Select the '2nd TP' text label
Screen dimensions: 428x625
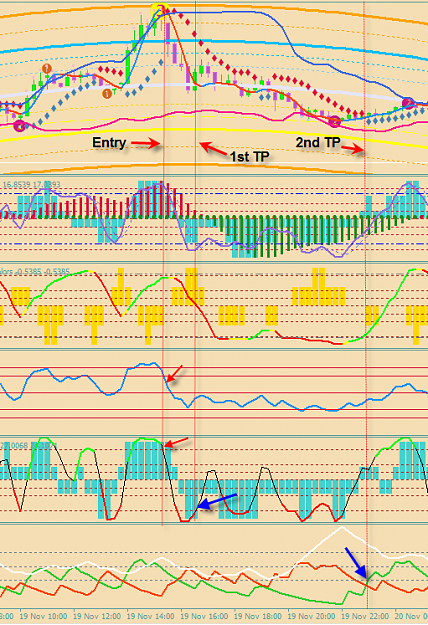318,142
